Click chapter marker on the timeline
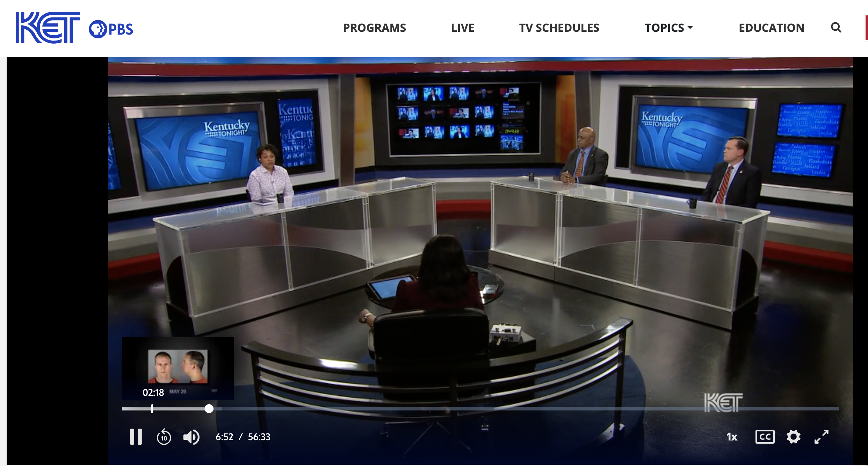868x466 pixels. pos(152,409)
